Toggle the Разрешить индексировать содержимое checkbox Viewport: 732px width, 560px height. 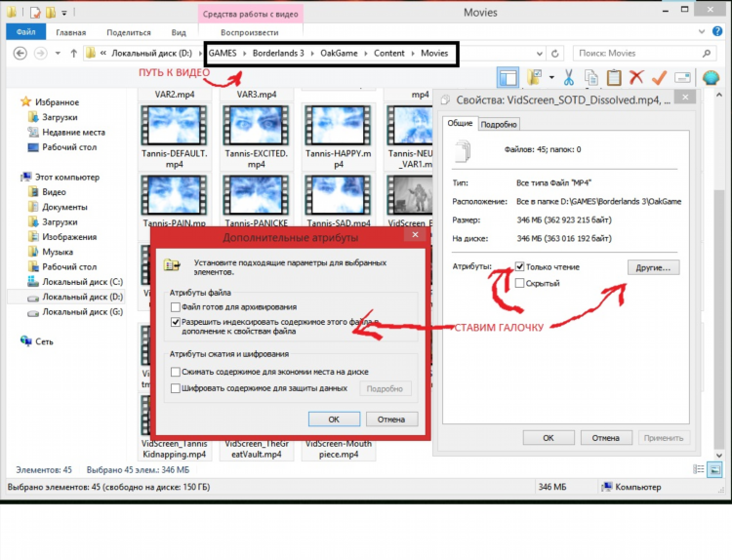point(175,322)
